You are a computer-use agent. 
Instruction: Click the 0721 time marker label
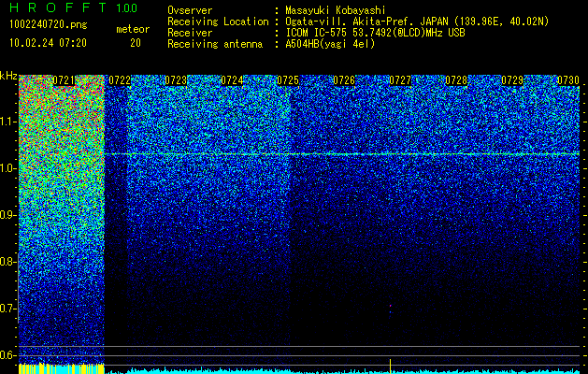64,80
